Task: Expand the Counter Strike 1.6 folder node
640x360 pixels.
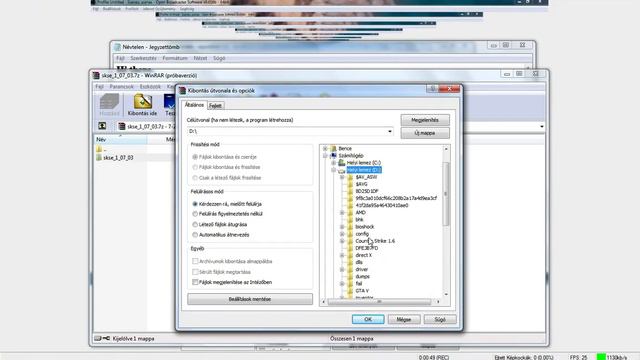Action: click(x=342, y=241)
